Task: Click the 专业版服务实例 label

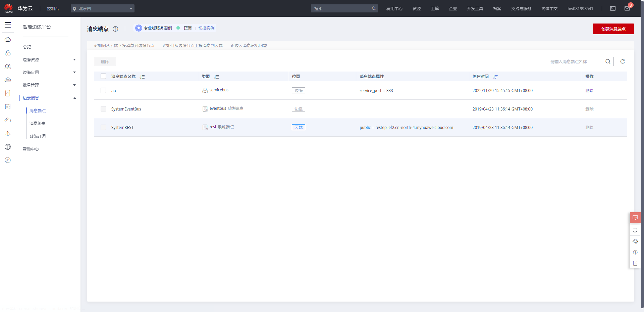Action: pos(158,28)
